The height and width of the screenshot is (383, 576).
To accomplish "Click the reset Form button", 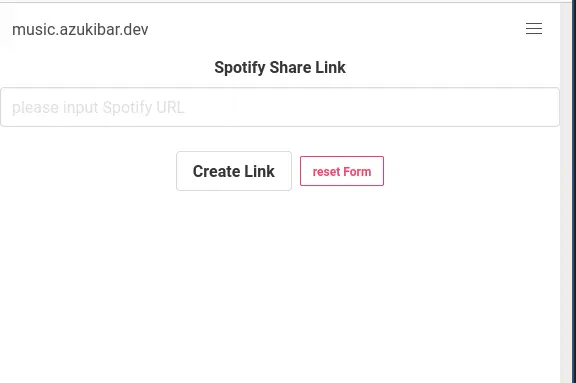I will click(342, 171).
